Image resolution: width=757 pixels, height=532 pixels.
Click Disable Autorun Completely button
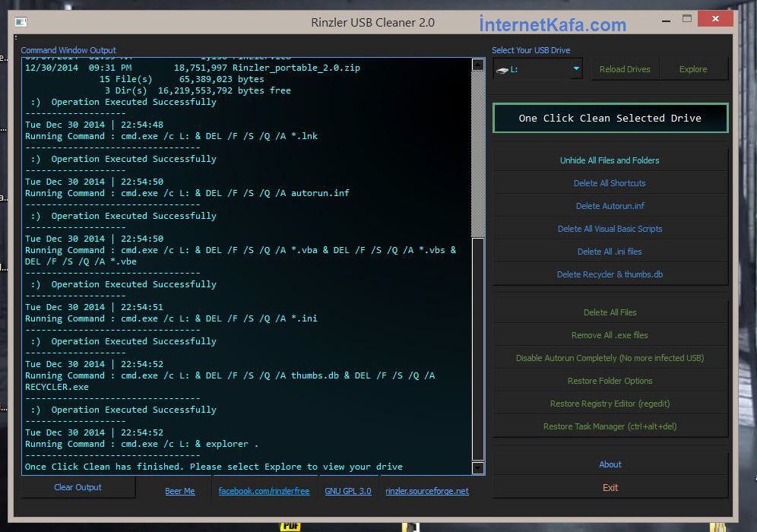pos(610,358)
